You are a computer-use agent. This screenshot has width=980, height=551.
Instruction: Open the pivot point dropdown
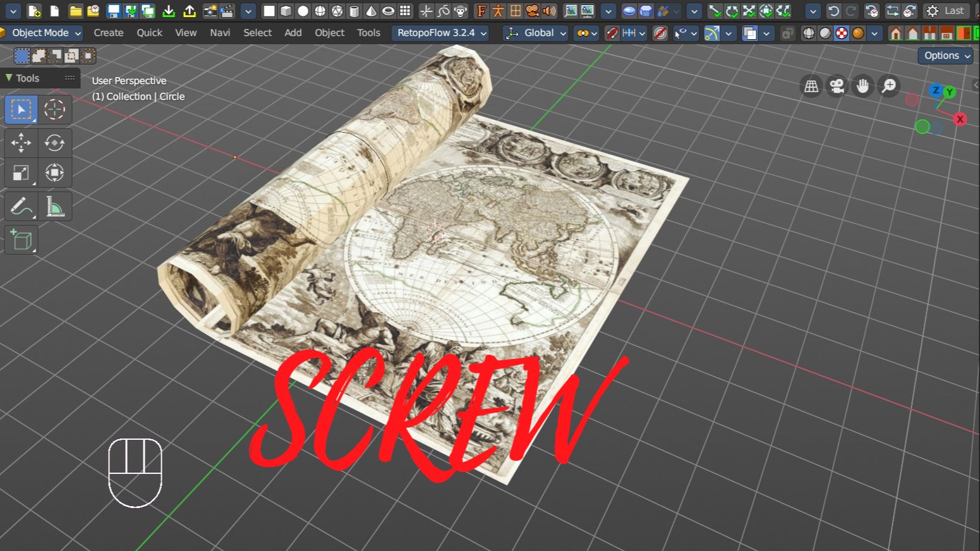pyautogui.click(x=586, y=33)
